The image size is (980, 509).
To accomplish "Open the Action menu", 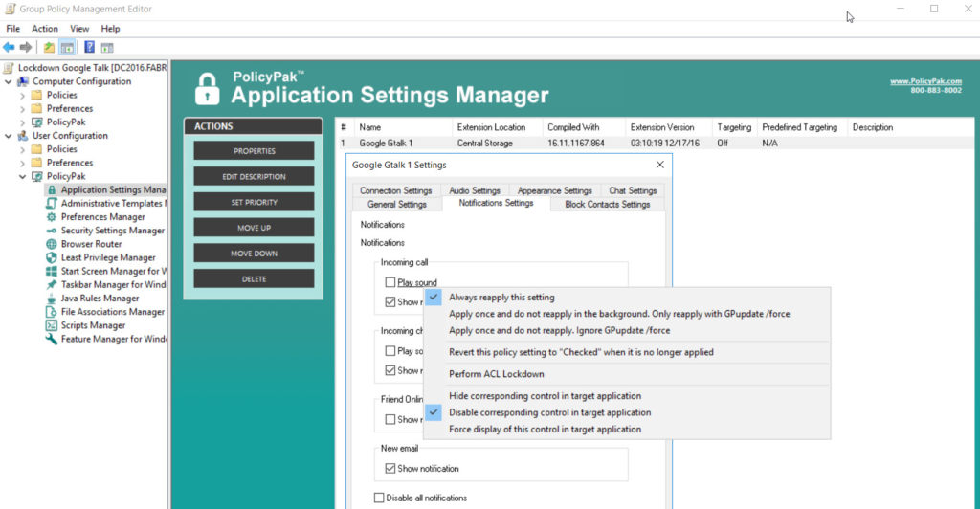I will pos(45,29).
